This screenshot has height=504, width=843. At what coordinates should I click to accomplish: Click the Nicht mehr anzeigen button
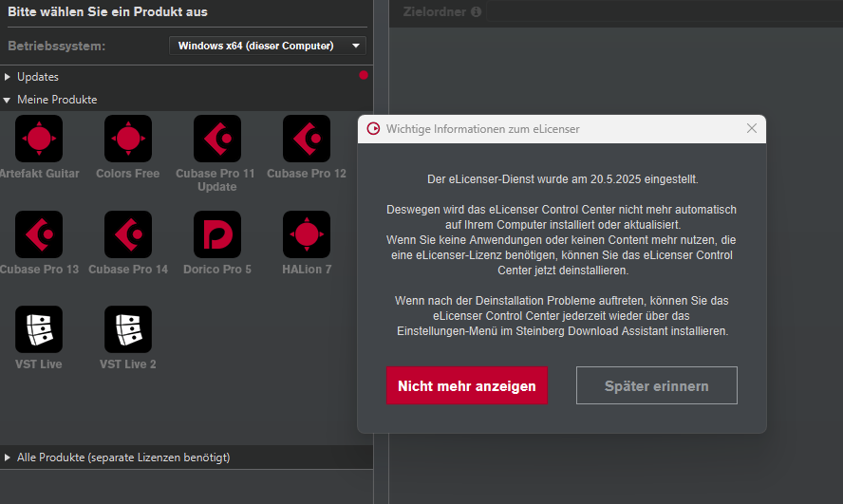point(467,385)
